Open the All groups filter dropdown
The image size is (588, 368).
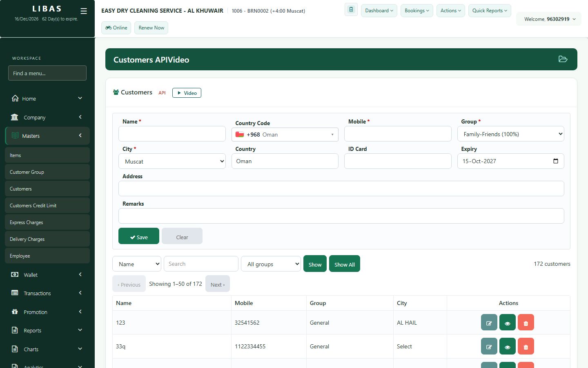click(271, 264)
